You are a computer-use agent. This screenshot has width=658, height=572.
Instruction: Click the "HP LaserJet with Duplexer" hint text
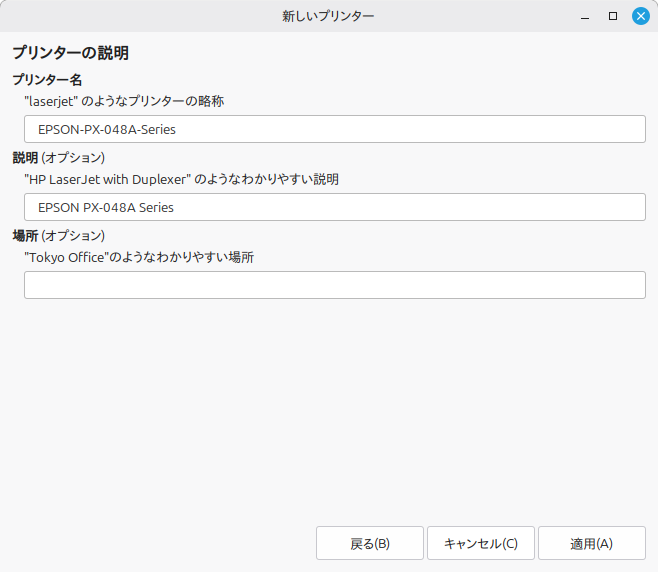(181, 180)
